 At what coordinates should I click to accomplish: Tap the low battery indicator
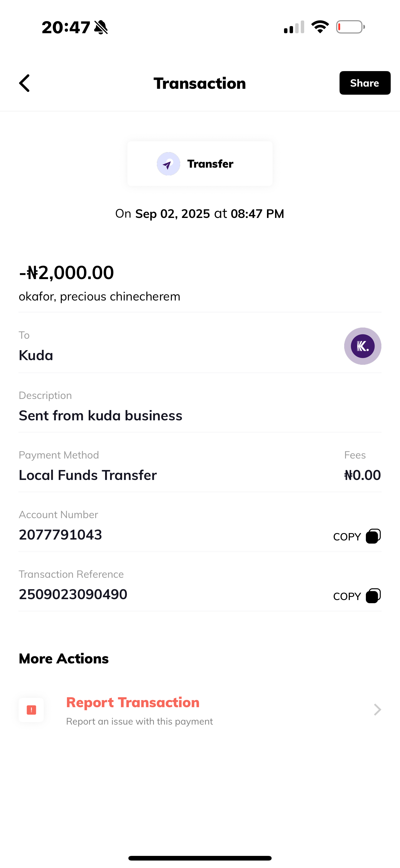click(350, 27)
